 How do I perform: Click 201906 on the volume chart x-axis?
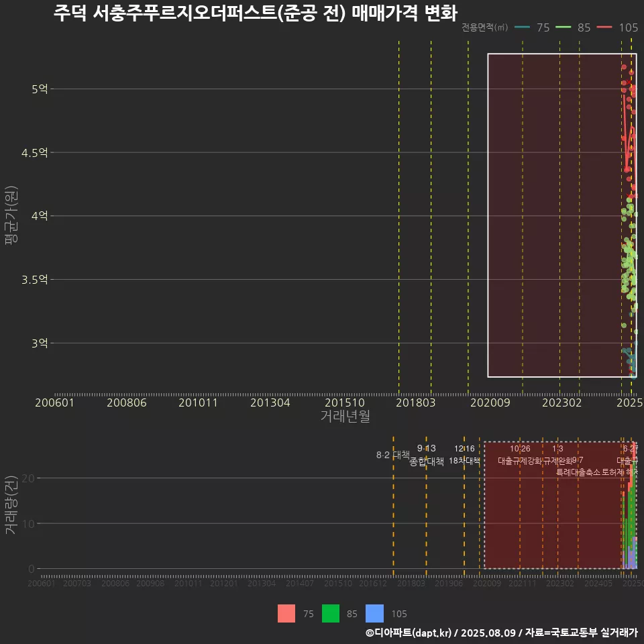(x=449, y=583)
